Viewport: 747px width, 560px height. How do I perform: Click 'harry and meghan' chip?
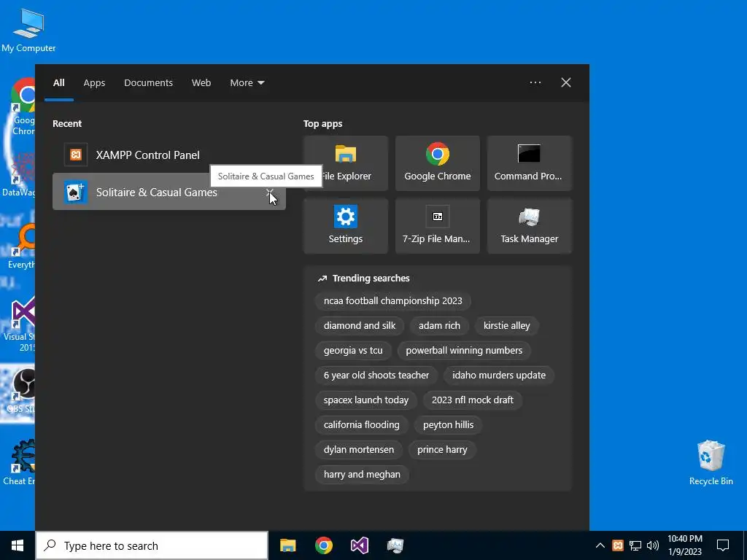pos(362,474)
